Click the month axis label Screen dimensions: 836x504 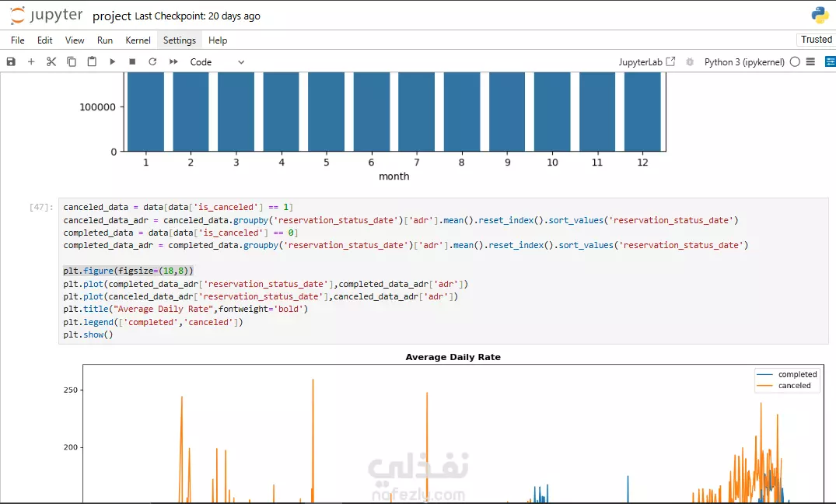tap(394, 176)
